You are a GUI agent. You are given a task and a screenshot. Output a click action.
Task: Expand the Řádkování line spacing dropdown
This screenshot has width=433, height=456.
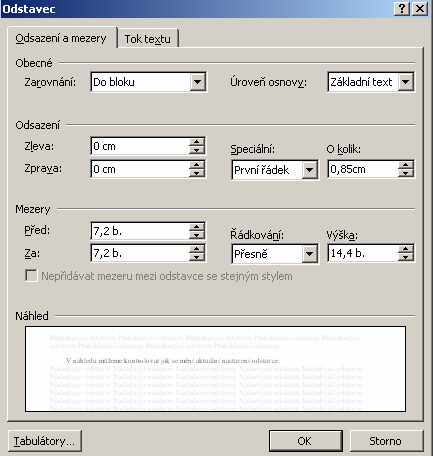[309, 254]
